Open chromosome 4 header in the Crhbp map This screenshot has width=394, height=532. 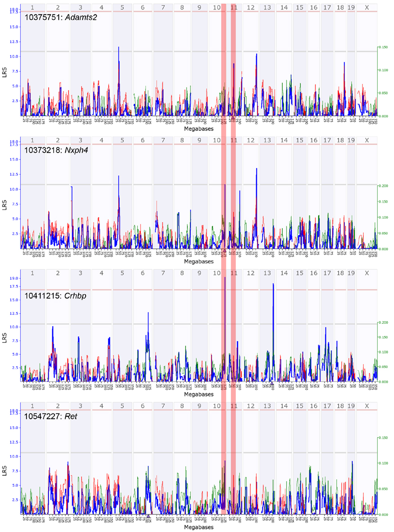click(x=101, y=273)
